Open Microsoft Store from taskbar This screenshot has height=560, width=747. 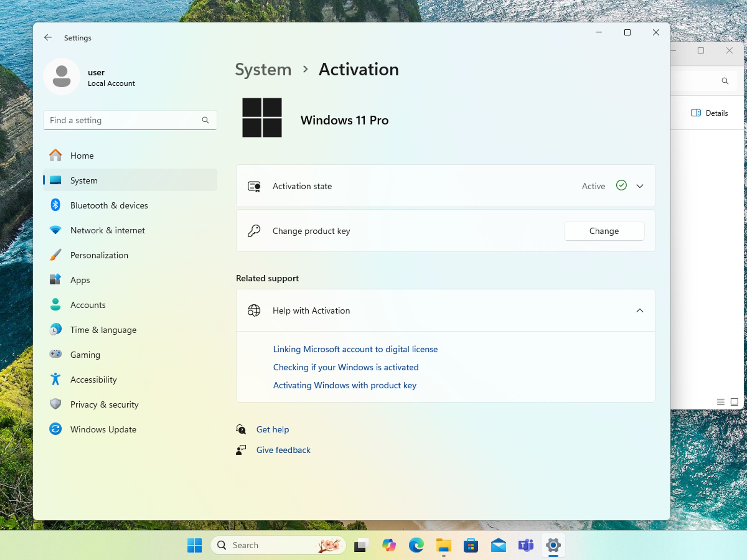[471, 545]
